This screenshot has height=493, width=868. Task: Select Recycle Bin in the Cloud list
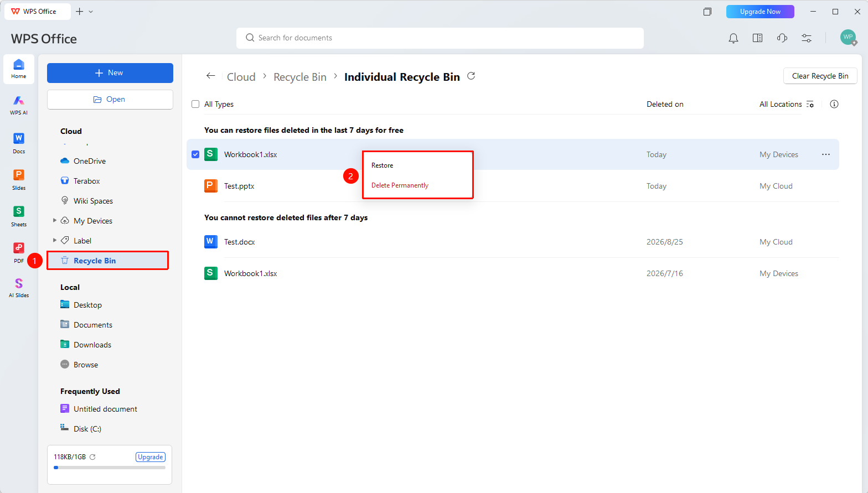(x=108, y=261)
